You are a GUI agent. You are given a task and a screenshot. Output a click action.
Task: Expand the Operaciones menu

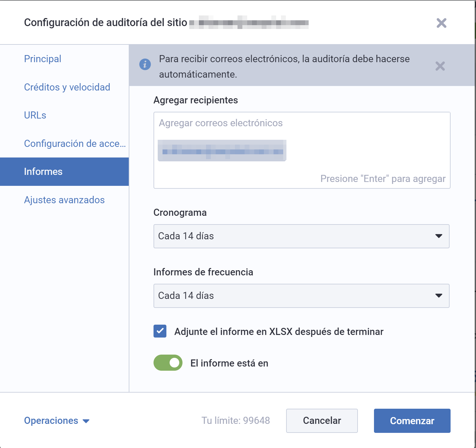coord(51,421)
